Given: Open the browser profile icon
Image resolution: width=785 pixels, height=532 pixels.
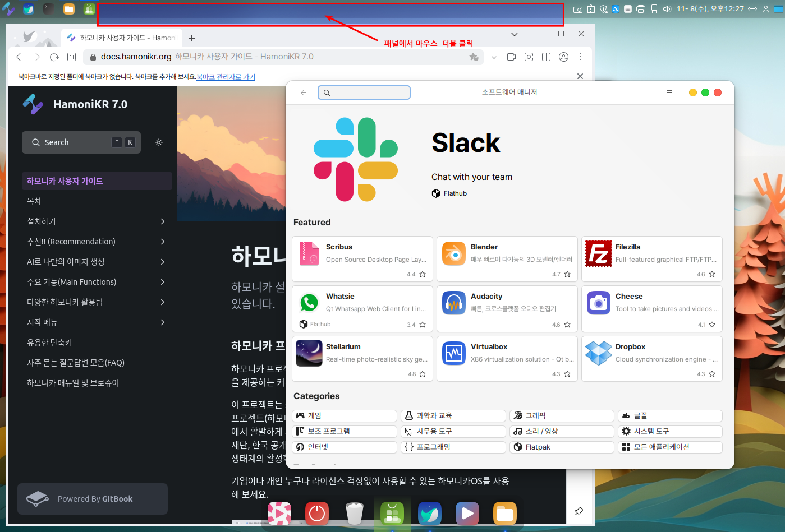Looking at the screenshot, I should point(564,57).
